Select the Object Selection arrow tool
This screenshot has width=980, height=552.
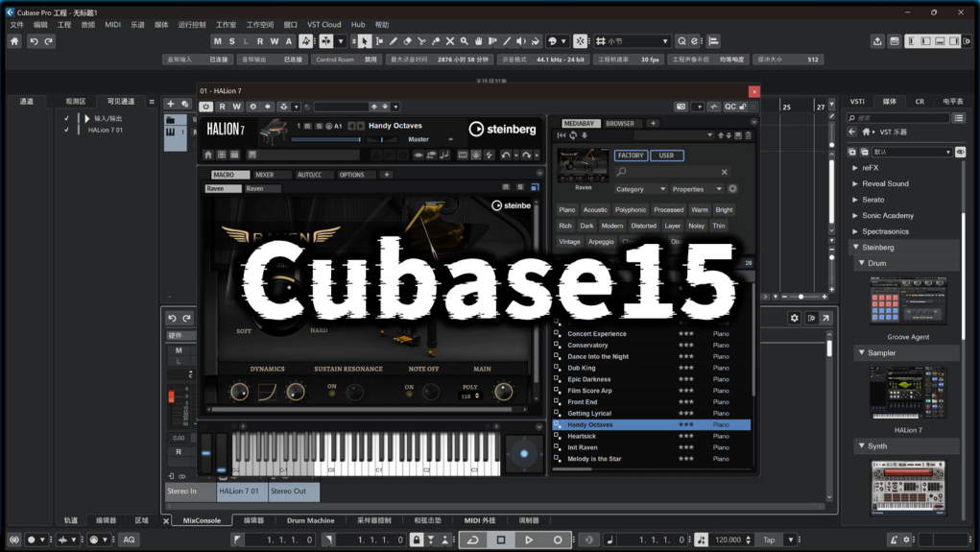coord(365,41)
